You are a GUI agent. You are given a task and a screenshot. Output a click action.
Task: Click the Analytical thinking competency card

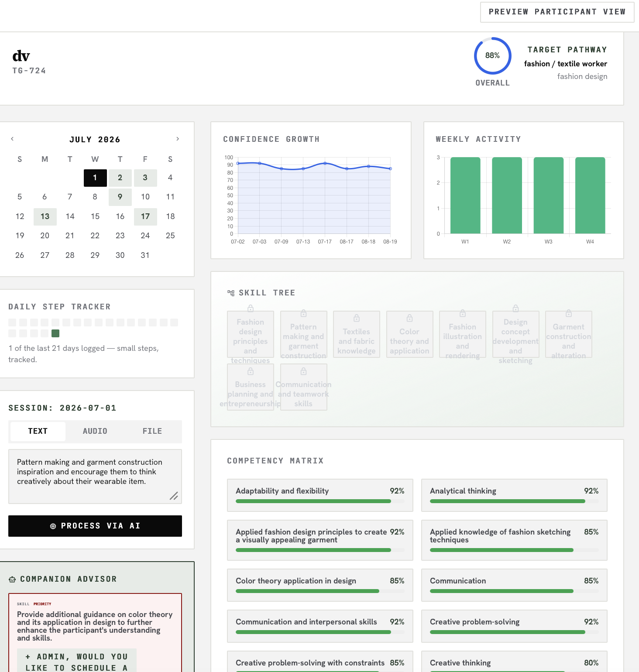click(x=514, y=495)
